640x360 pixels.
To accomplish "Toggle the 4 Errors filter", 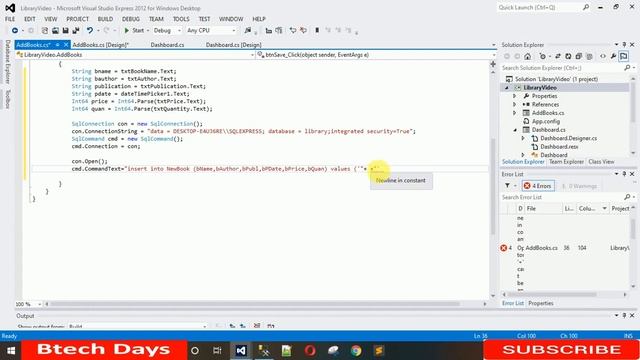I will pyautogui.click(x=538, y=186).
